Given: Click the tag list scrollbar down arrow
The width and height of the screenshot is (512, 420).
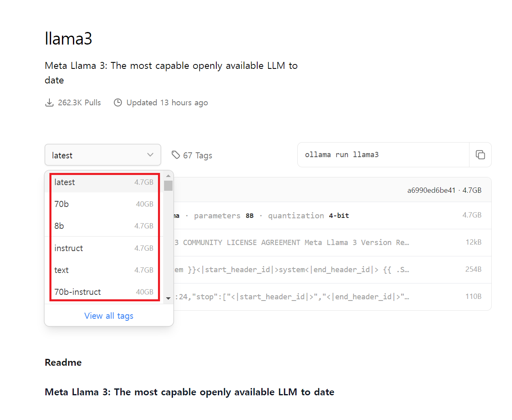Looking at the screenshot, I should 168,298.
